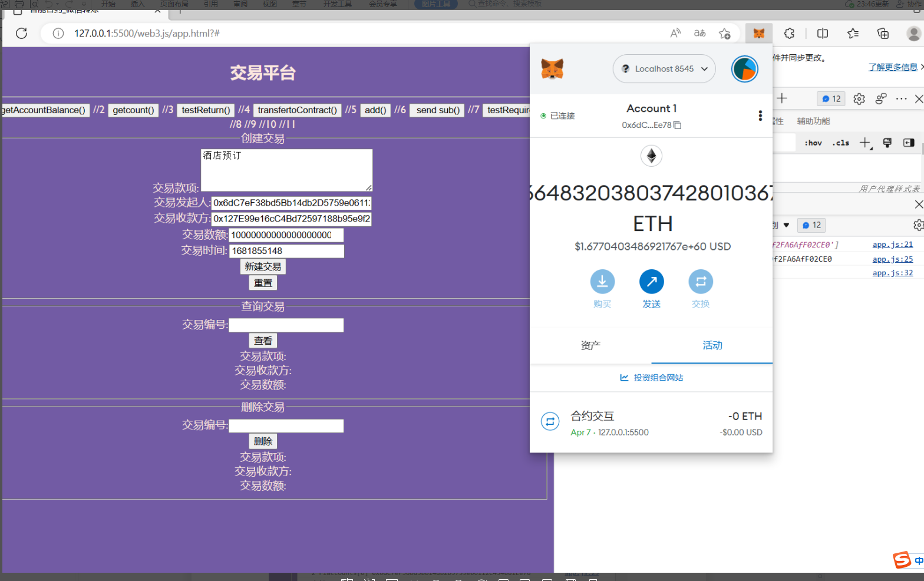Screen dimensions: 924x581
Task: Open the DevTools 12 issues badge
Action: point(831,99)
